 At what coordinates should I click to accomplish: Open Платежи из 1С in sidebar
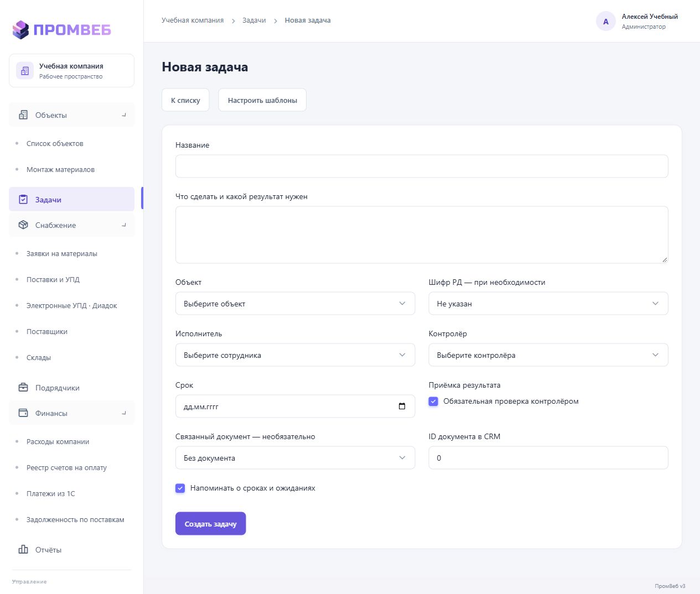click(x=50, y=494)
